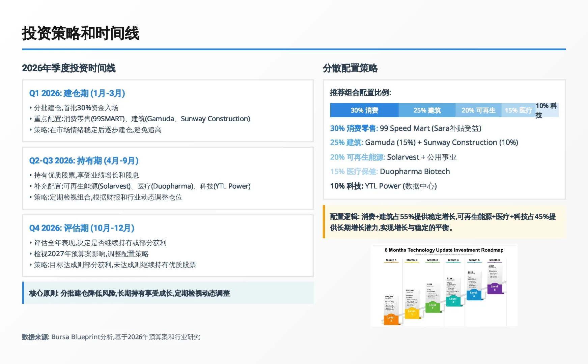Click line 30% 消费零售: 99 Speed Mart
Viewport: 588px width, 364px height.
click(x=406, y=128)
